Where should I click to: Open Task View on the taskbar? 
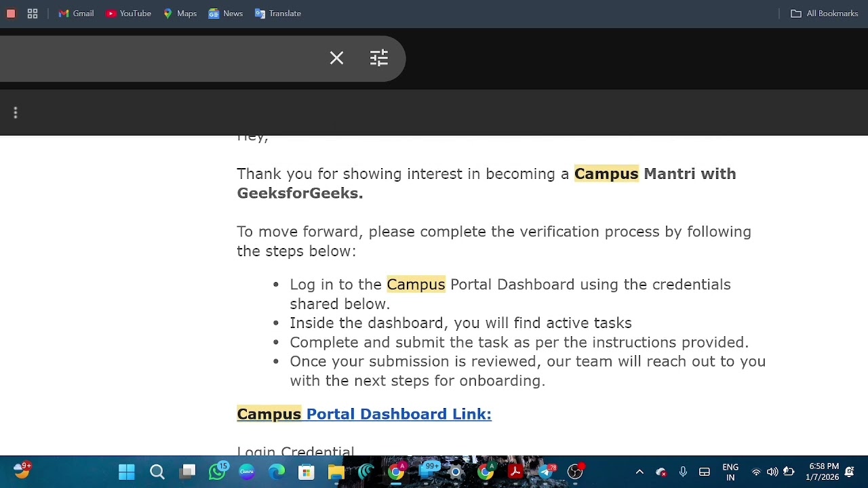pos(188,472)
